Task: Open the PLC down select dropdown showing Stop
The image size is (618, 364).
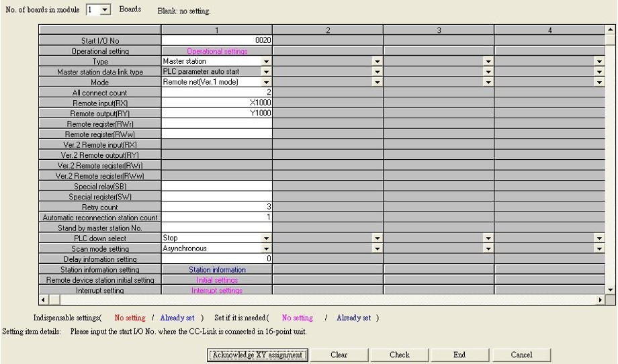Action: tap(267, 238)
